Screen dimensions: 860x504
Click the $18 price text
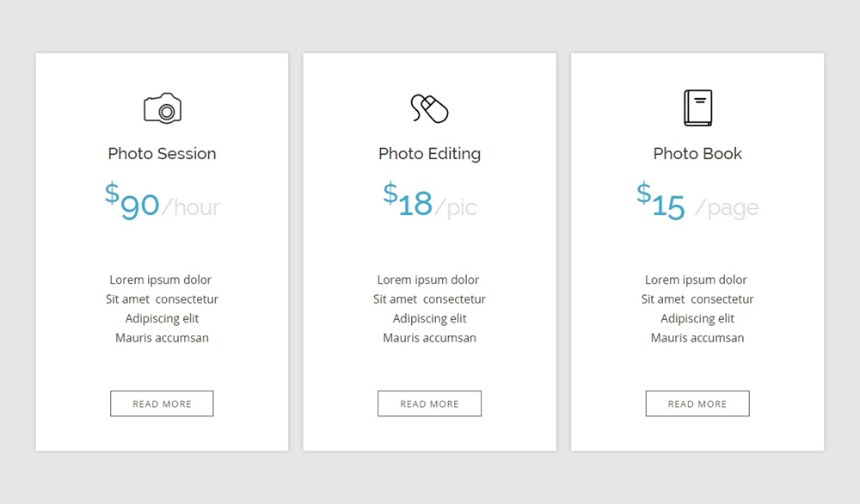(408, 200)
